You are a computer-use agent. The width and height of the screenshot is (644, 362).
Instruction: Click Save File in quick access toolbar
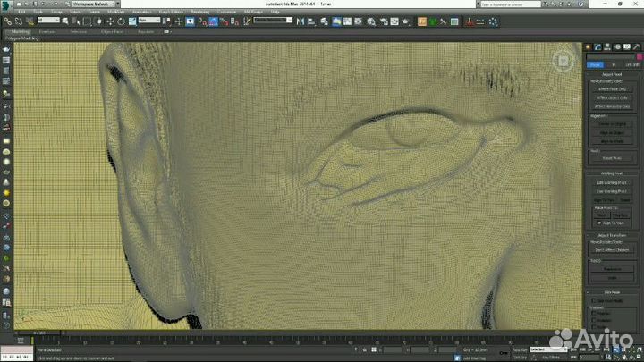pyautogui.click(x=35, y=4)
